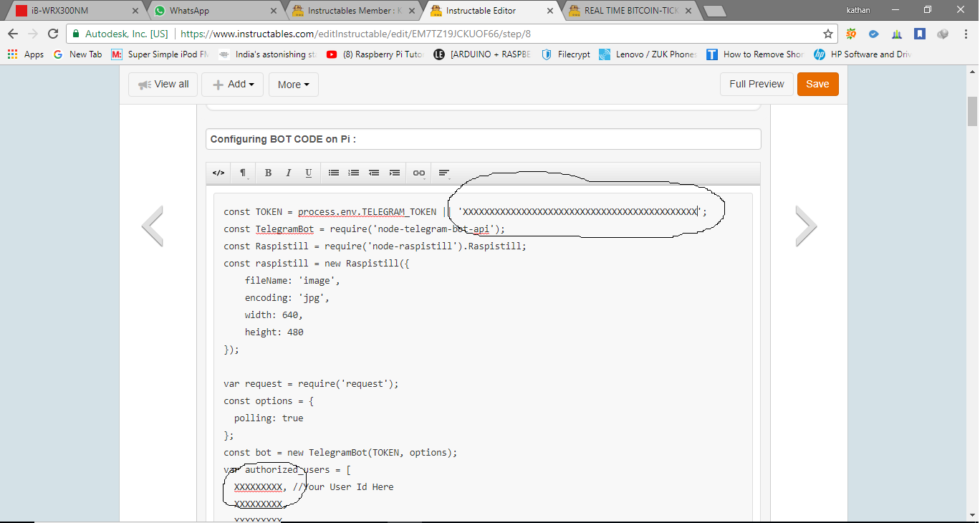Switch to the WhatsApp tab
980x523 pixels.
point(215,11)
